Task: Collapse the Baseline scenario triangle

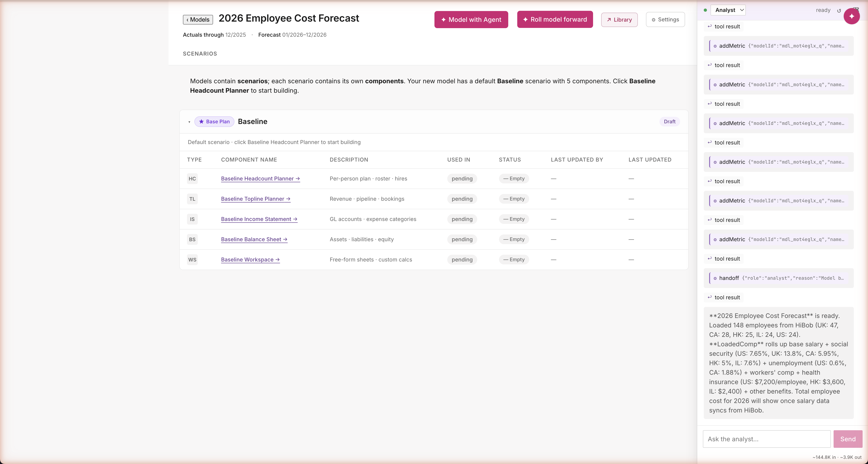Action: tap(189, 122)
